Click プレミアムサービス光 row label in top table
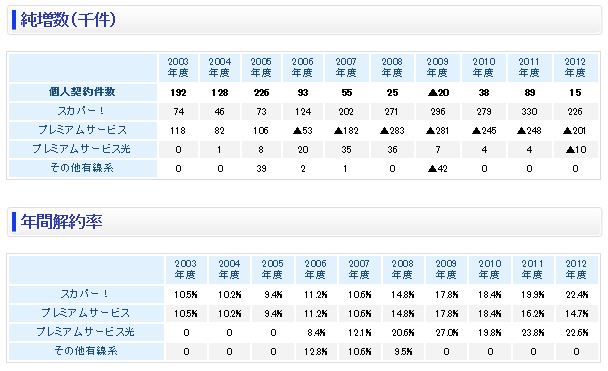 (82, 149)
